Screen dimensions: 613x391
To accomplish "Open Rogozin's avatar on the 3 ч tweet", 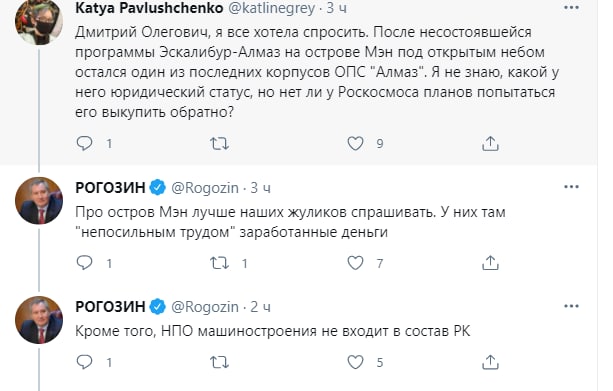I will (39, 201).
